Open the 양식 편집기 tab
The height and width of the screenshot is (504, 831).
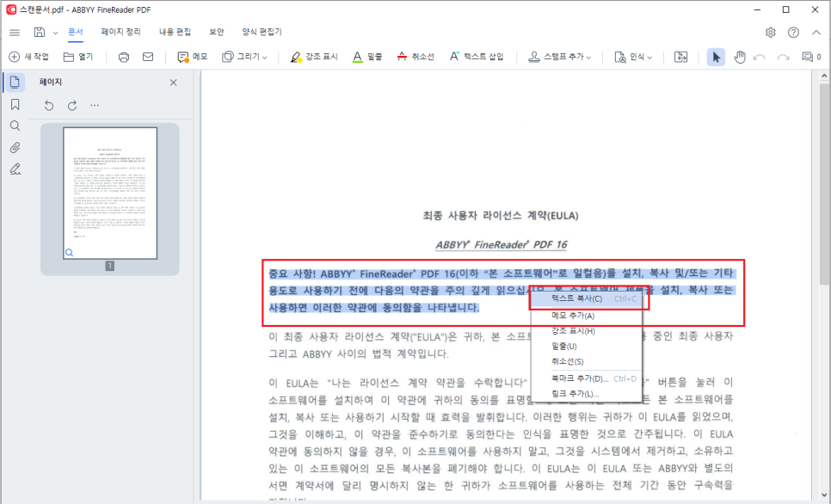pyautogui.click(x=262, y=32)
